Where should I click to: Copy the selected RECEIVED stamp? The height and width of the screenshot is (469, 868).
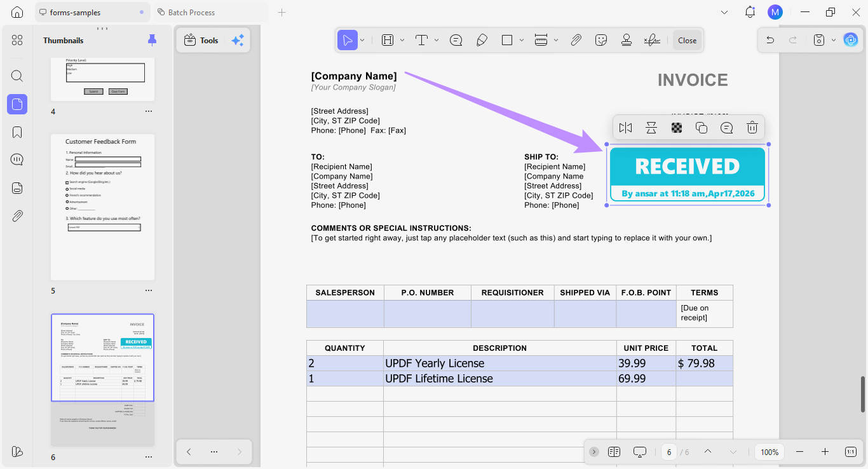pos(702,128)
